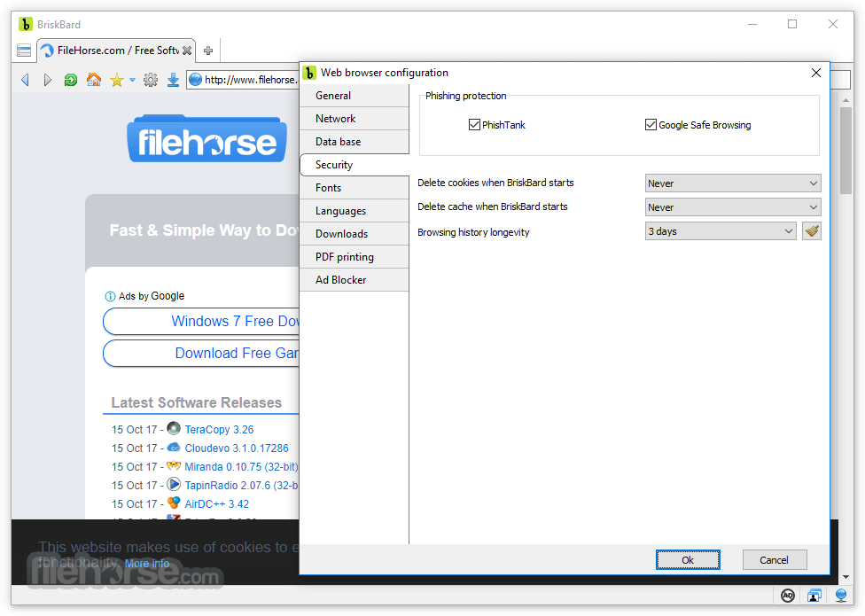Click the user monitor status bar icon
The width and height of the screenshot is (865, 616).
(x=814, y=595)
